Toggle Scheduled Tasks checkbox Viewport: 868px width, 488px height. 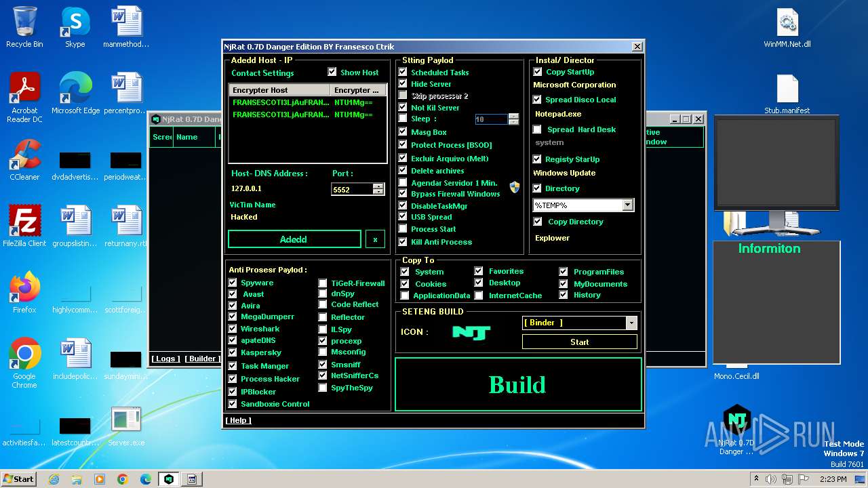click(x=403, y=72)
